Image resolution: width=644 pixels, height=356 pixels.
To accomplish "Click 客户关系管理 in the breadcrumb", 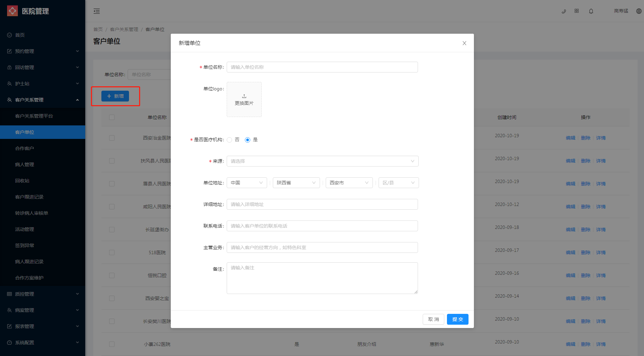I will pos(124,29).
